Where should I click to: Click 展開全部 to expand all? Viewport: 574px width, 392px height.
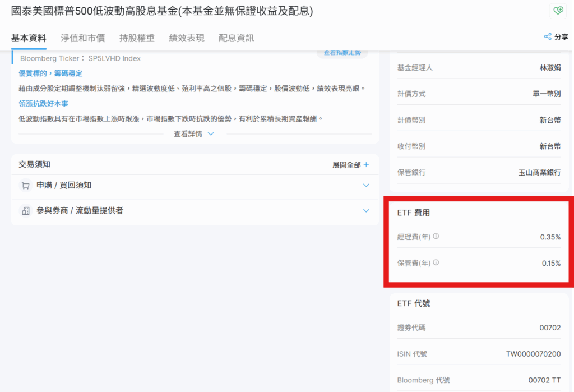click(346, 165)
